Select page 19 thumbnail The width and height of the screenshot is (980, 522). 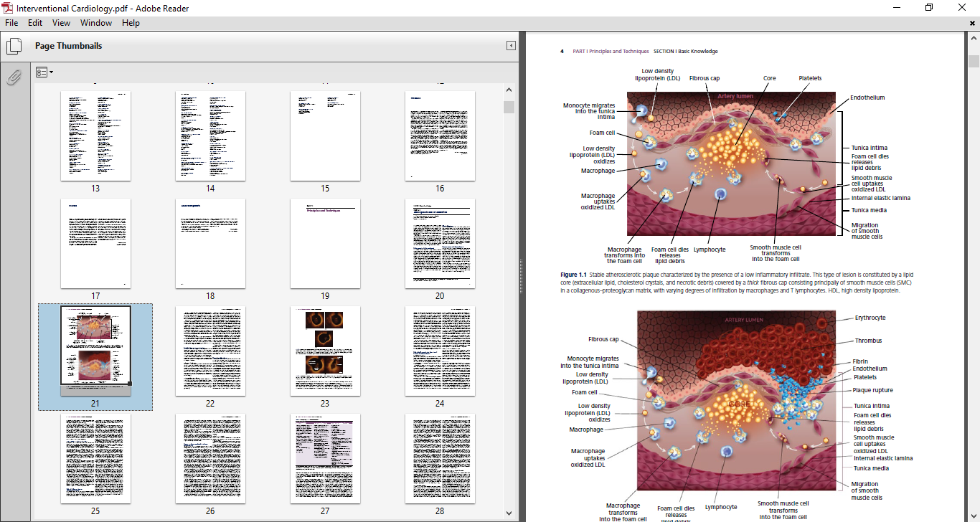[x=325, y=243]
